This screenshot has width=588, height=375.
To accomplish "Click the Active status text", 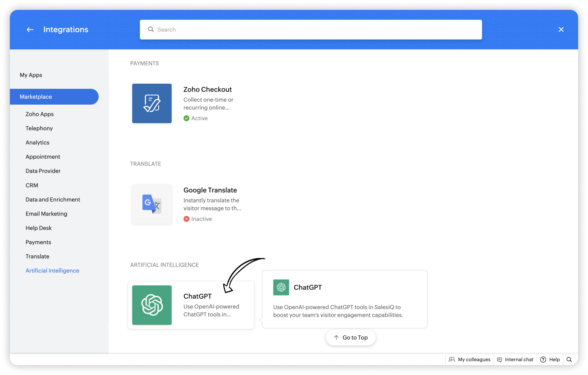I will click(x=199, y=118).
